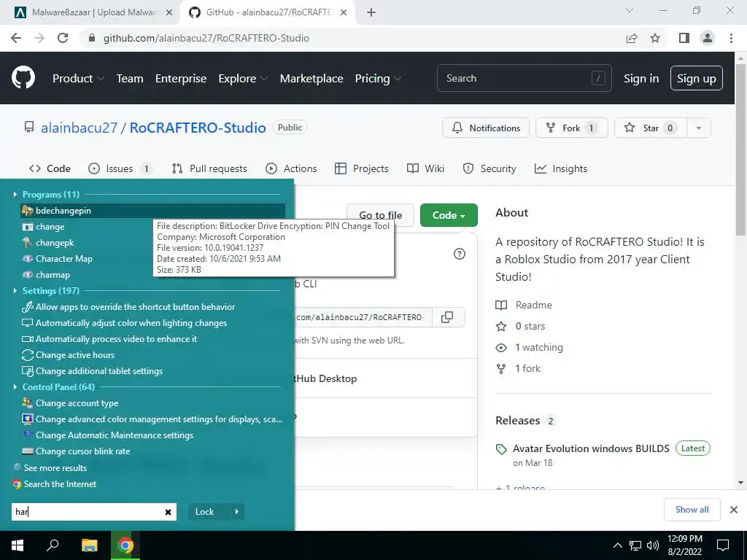The width and height of the screenshot is (747, 560).
Task: Close the downloads bar
Action: tap(734, 510)
